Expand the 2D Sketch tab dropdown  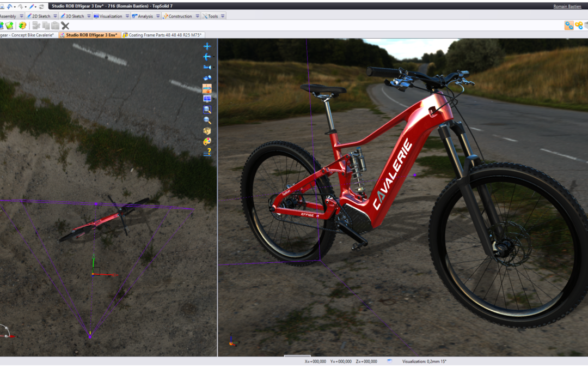55,16
